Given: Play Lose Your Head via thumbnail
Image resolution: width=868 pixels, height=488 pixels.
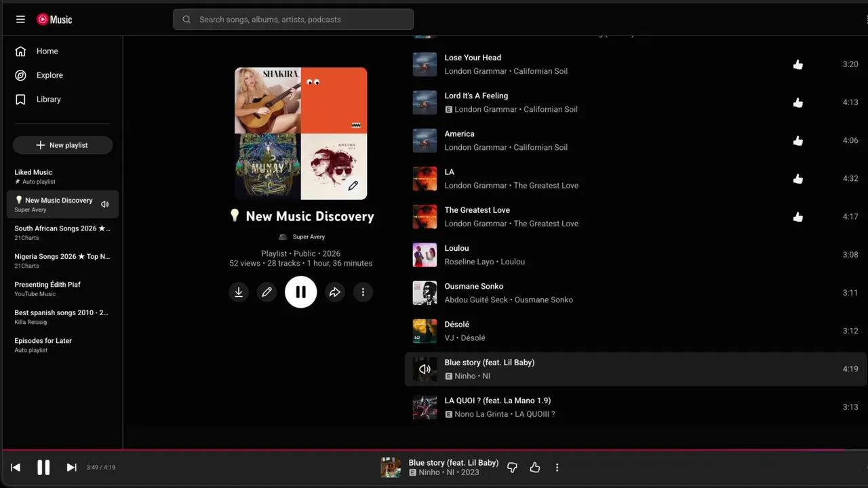Looking at the screenshot, I should 425,64.
